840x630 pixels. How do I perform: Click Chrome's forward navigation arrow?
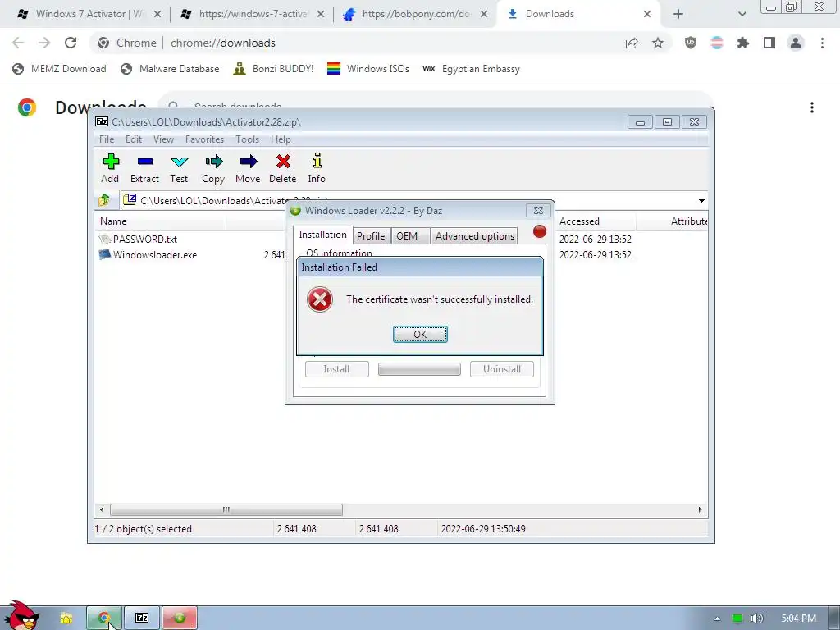44,43
